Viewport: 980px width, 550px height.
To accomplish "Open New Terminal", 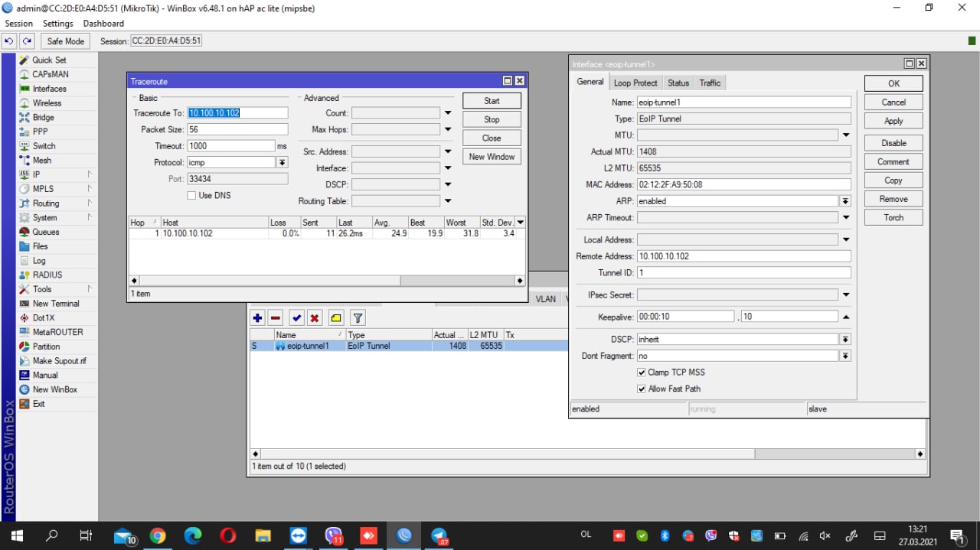I will 56,304.
